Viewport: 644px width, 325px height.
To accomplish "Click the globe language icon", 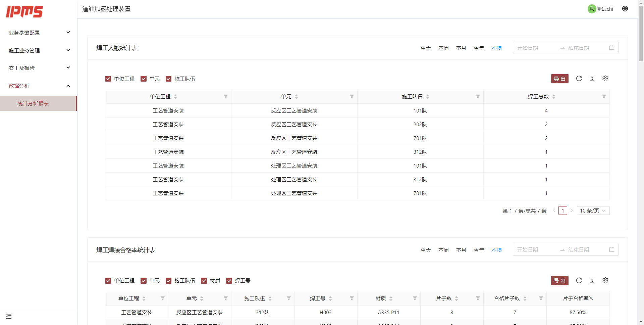I will 625,9.
